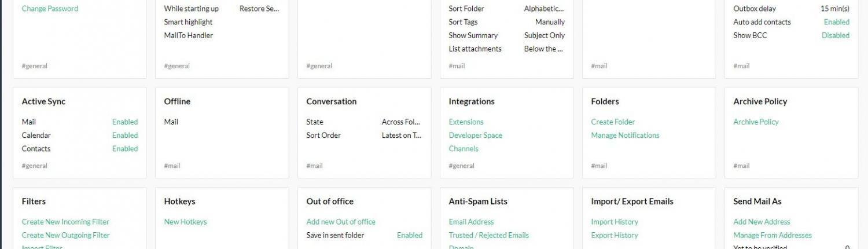Click the green Archive Policy link
Viewport: 868px width, 249px height.
[756, 122]
